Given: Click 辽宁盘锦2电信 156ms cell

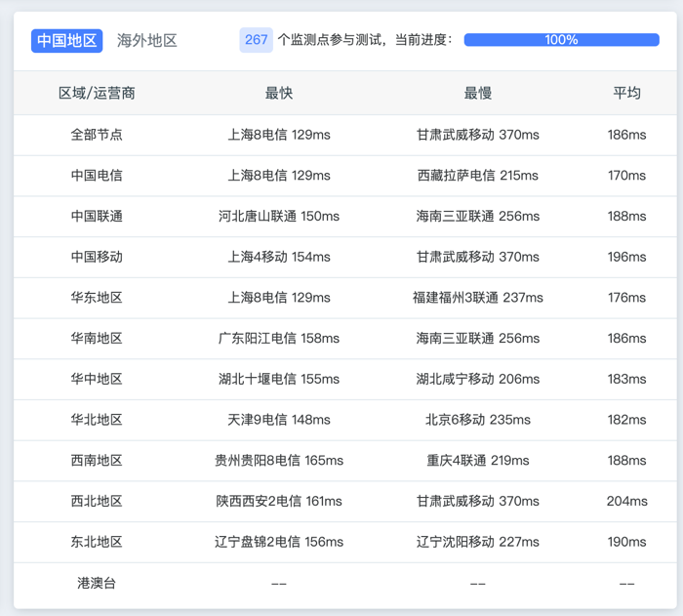Looking at the screenshot, I should point(279,542).
